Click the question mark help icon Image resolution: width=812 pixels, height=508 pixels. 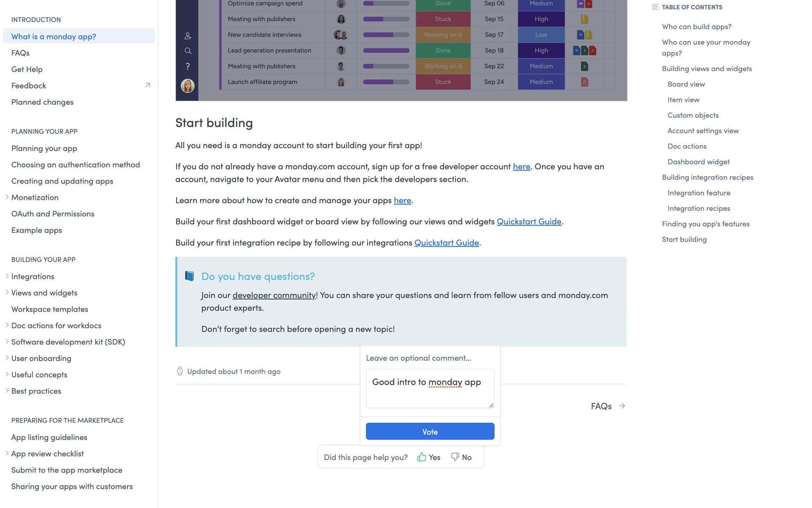[188, 66]
